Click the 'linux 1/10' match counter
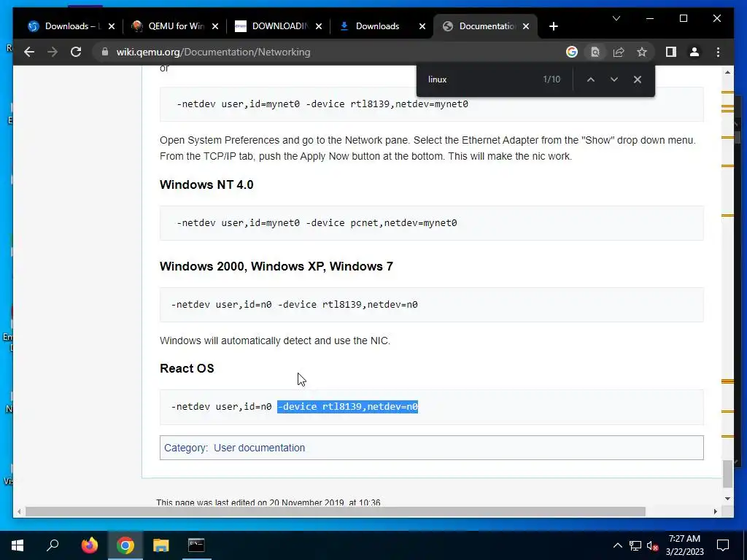The width and height of the screenshot is (747, 560). coord(551,79)
